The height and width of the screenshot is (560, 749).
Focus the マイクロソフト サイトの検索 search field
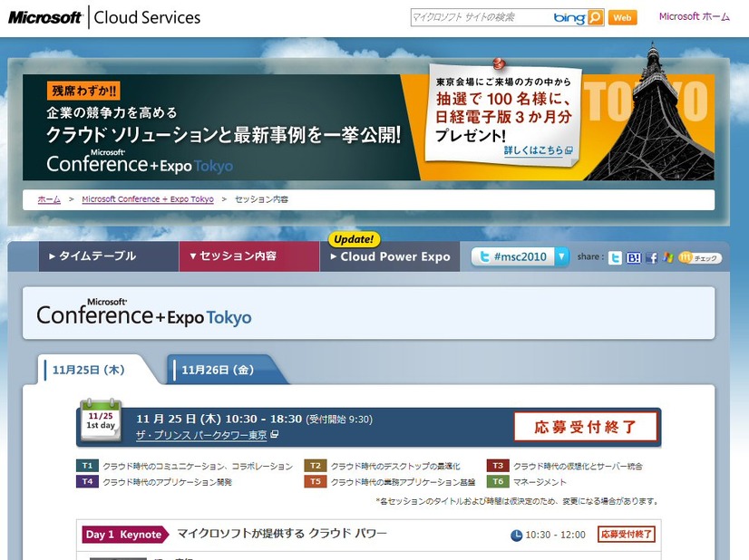coord(480,17)
